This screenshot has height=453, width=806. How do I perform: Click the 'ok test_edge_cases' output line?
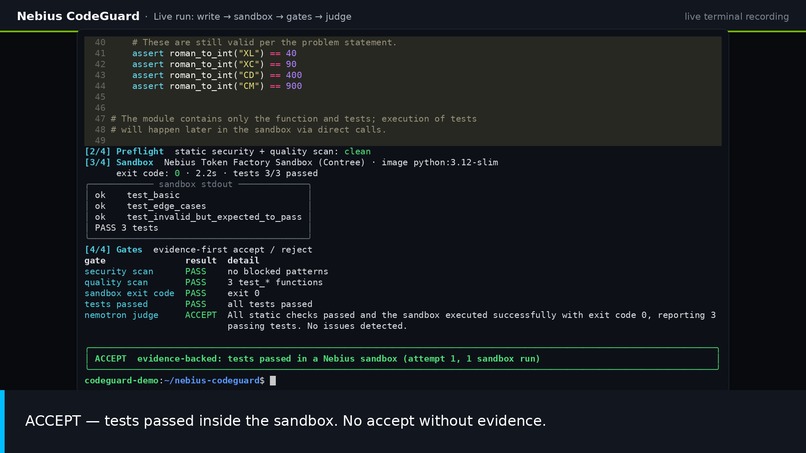coord(151,206)
